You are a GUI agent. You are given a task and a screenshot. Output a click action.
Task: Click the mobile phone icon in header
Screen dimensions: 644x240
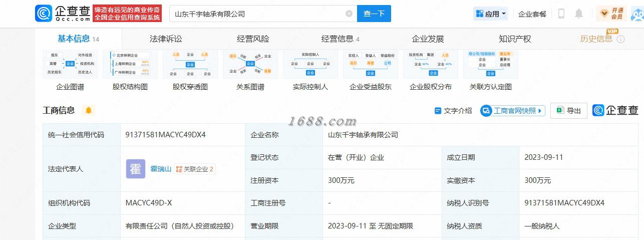pos(561,14)
